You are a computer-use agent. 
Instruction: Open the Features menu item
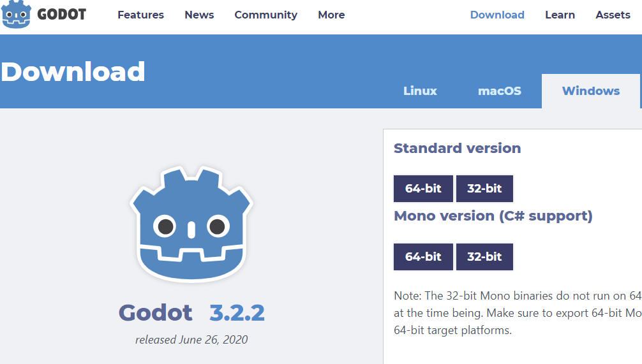(x=140, y=15)
